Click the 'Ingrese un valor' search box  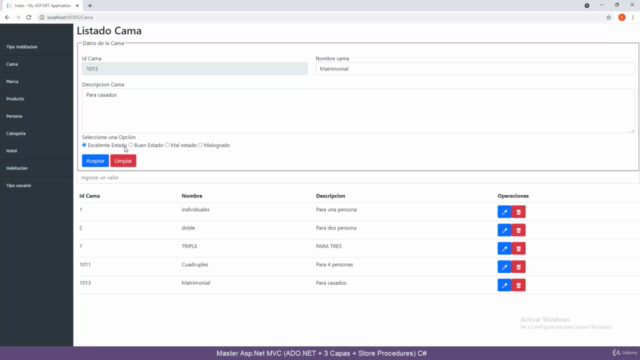click(358, 178)
